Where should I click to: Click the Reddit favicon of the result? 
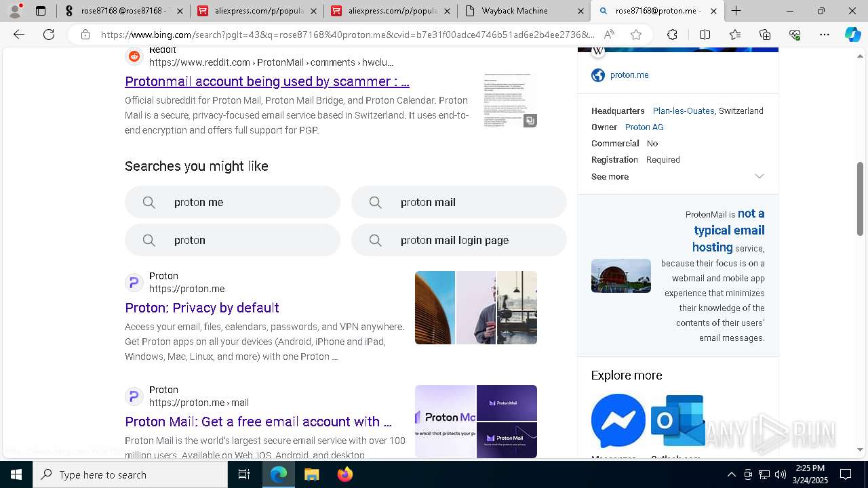(134, 56)
